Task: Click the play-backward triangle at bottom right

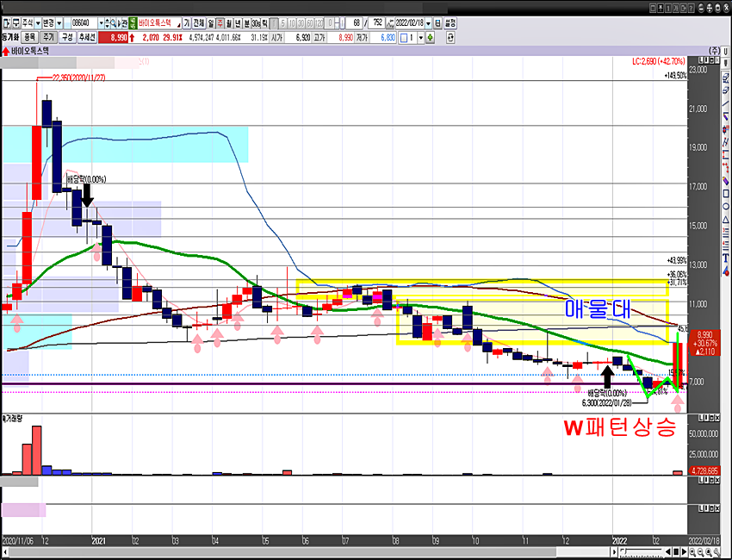Action: (x=668, y=552)
